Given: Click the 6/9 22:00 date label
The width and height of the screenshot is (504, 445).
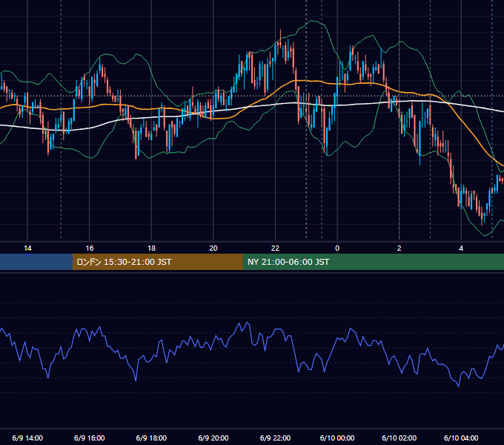Looking at the screenshot, I should pyautogui.click(x=275, y=438).
